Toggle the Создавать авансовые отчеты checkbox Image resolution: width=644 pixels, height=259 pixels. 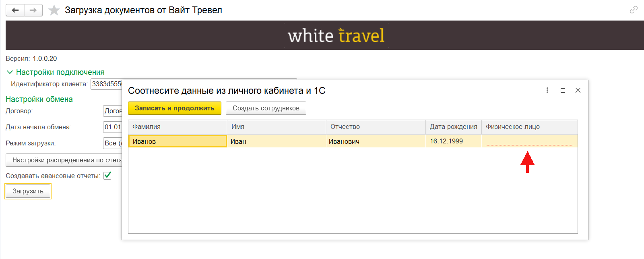107,176
